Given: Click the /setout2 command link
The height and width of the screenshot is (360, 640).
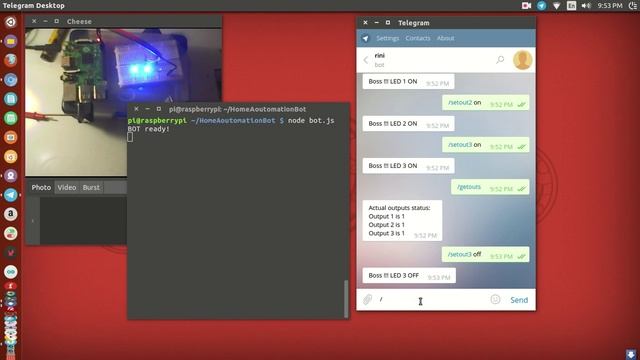Looking at the screenshot, I should coord(460,102).
